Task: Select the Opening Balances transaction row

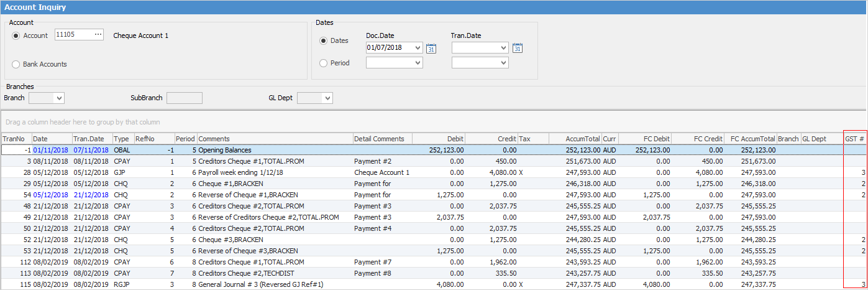Action: tap(227, 150)
